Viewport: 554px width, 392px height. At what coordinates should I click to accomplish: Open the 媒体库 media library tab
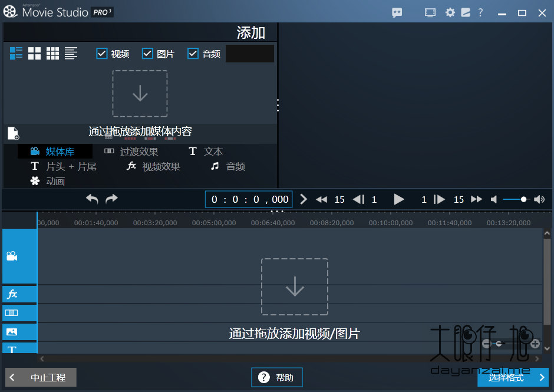click(x=55, y=151)
